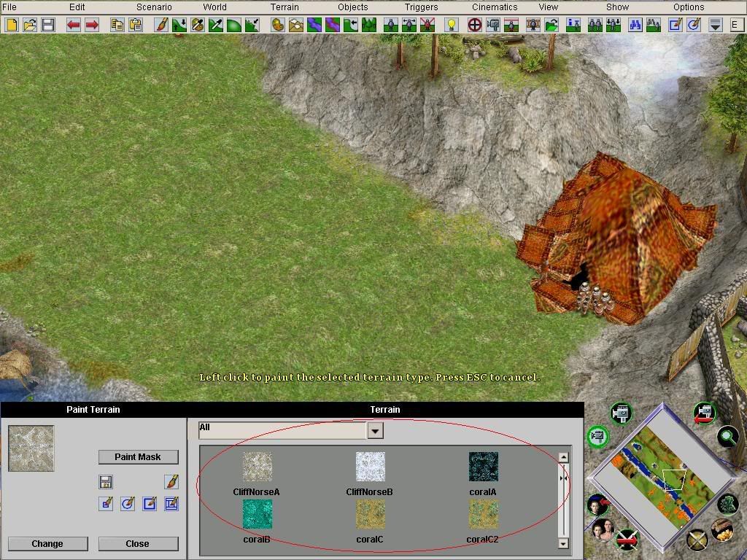Click the light bulb lighting icon
Screen dimensions: 747x560
[451, 25]
